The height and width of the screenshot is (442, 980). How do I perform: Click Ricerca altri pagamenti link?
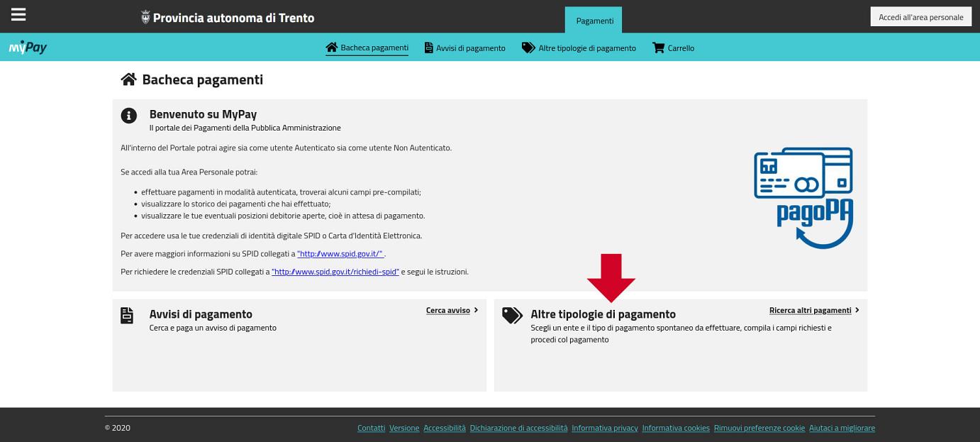coord(811,310)
